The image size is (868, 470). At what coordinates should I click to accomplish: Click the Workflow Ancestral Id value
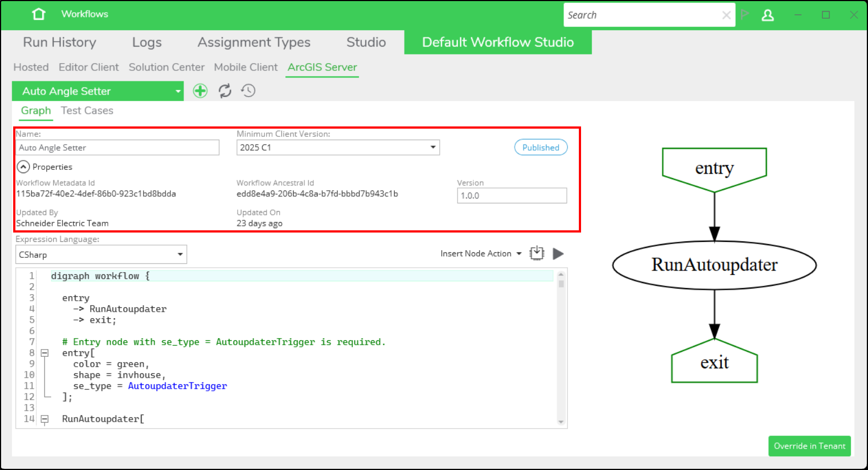click(x=317, y=193)
